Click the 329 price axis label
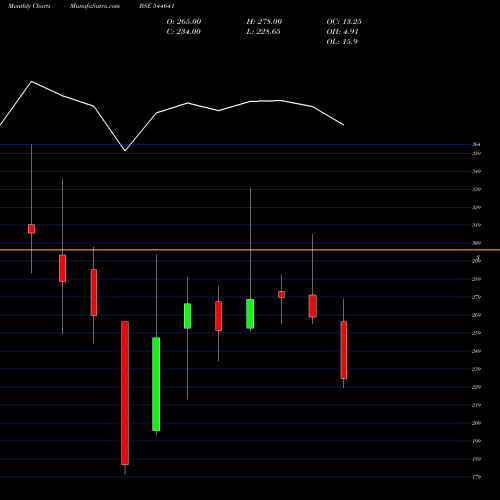The width and height of the screenshot is (500, 500). (476, 207)
